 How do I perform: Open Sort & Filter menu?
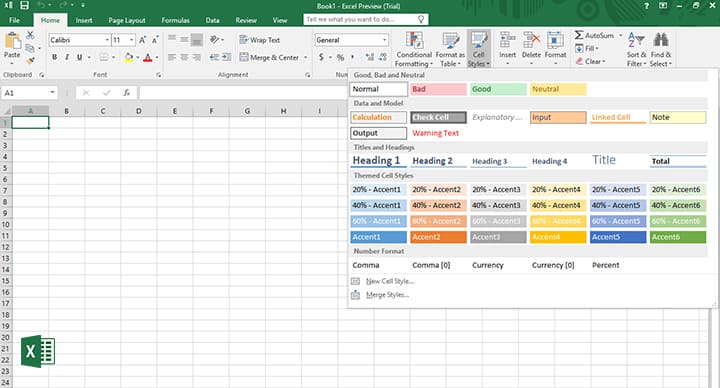636,50
